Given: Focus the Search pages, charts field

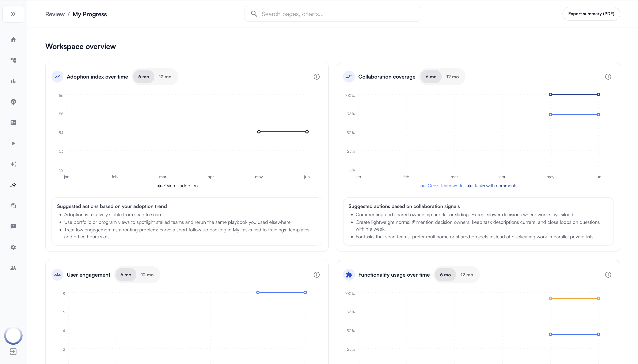Looking at the screenshot, I should tap(332, 14).
